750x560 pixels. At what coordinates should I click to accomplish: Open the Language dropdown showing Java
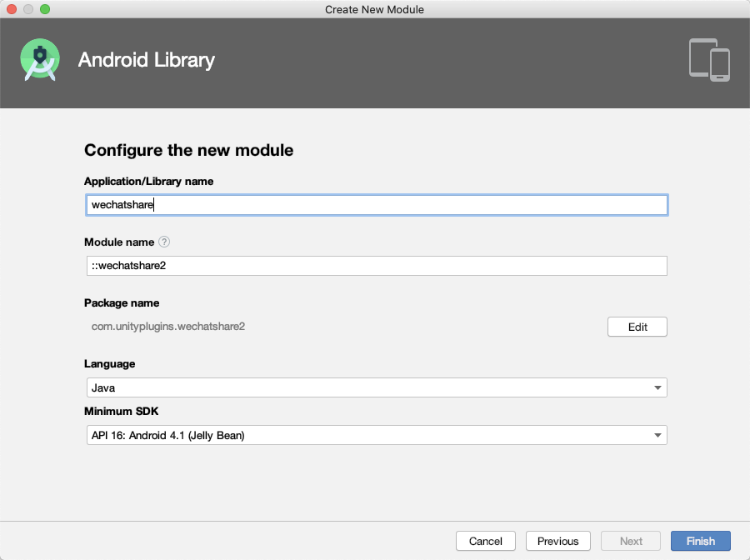click(x=376, y=387)
